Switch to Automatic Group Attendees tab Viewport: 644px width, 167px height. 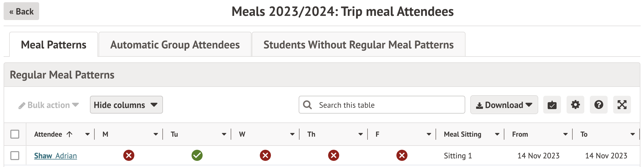[x=175, y=45]
